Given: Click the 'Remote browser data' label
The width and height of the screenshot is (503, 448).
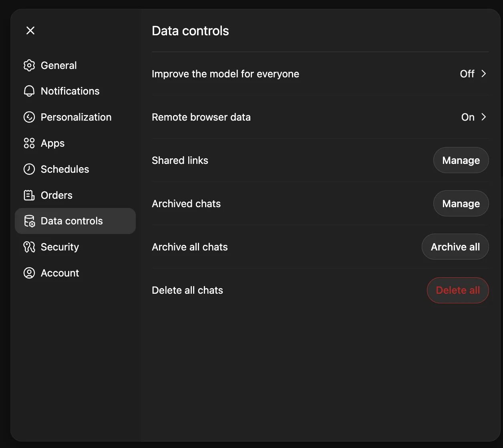Looking at the screenshot, I should point(201,117).
